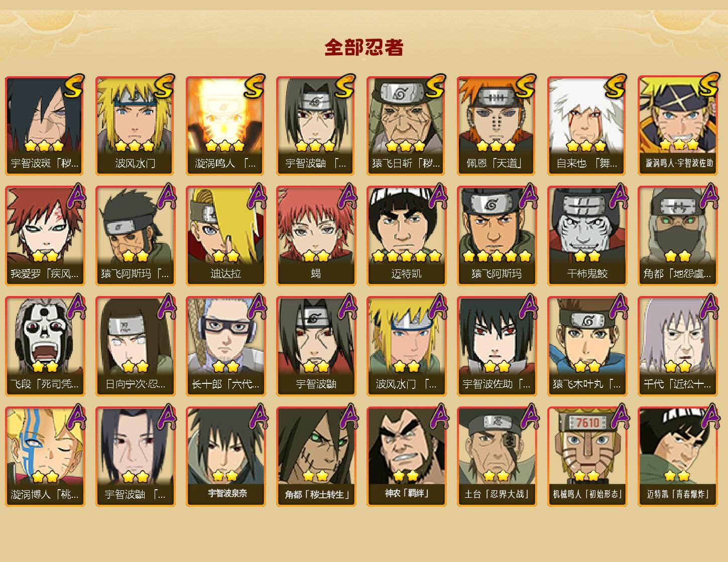Select the 波风水门 S-rank ninja card
This screenshot has height=562, width=728.
(x=135, y=125)
